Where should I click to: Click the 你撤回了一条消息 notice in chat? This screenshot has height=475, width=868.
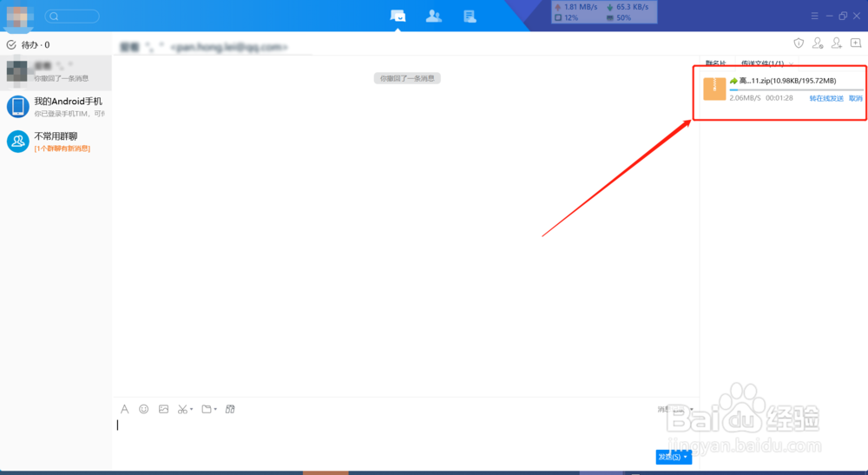click(x=407, y=79)
